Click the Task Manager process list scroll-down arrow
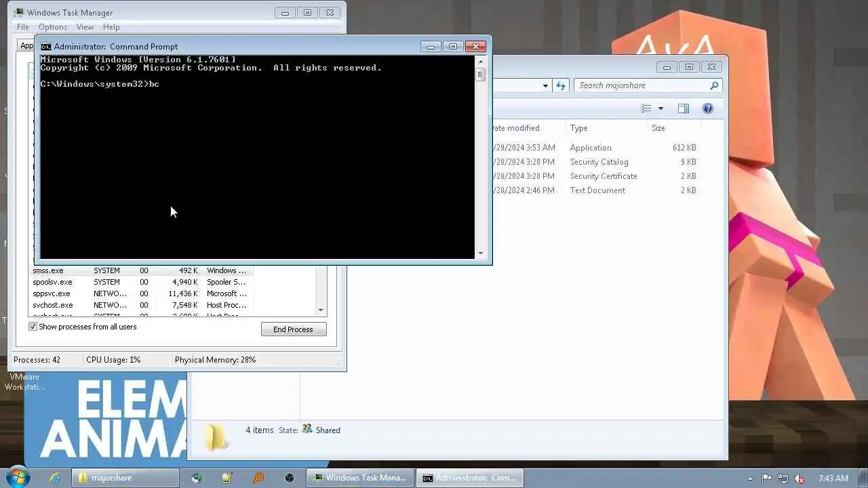The height and width of the screenshot is (488, 868). [x=321, y=310]
